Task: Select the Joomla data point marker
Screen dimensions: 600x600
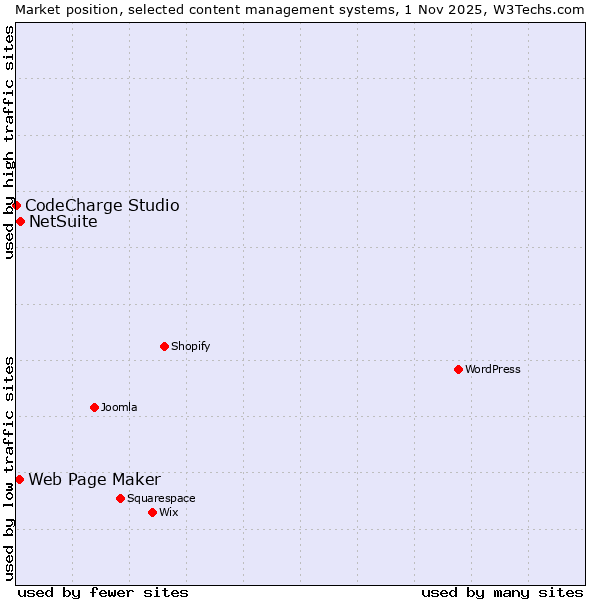Action: pyautogui.click(x=94, y=407)
